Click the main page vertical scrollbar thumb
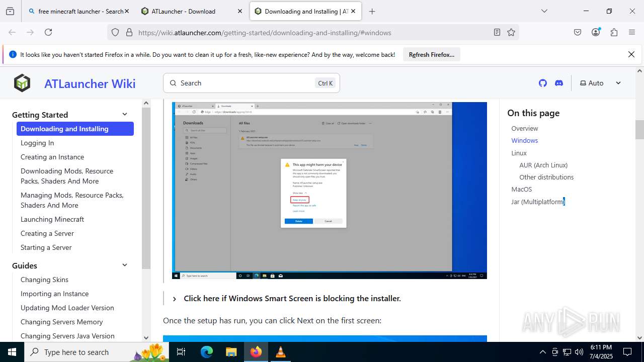 point(639,130)
